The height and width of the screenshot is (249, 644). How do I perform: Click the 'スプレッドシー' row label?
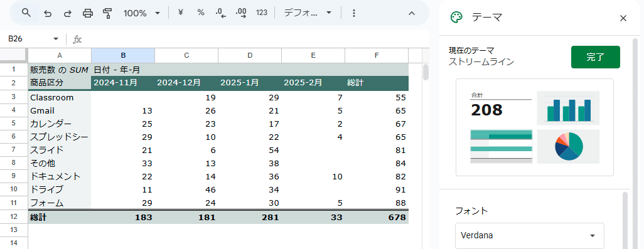pyautogui.click(x=60, y=137)
